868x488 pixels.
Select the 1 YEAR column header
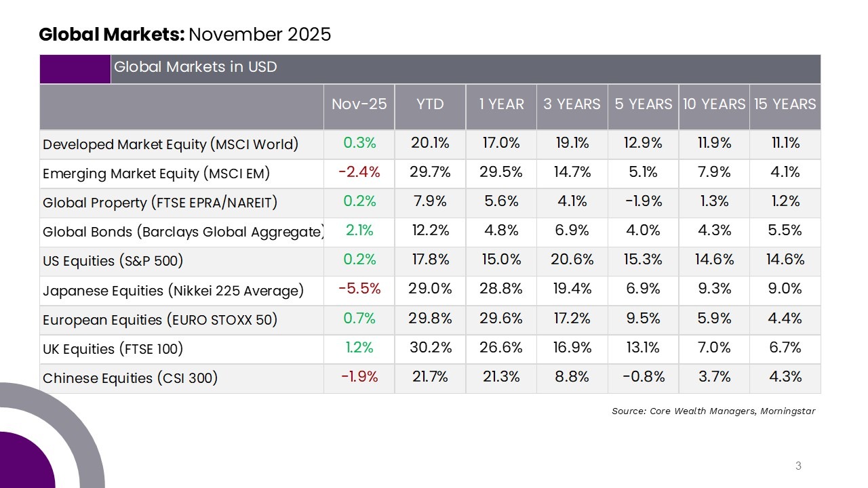click(x=501, y=104)
